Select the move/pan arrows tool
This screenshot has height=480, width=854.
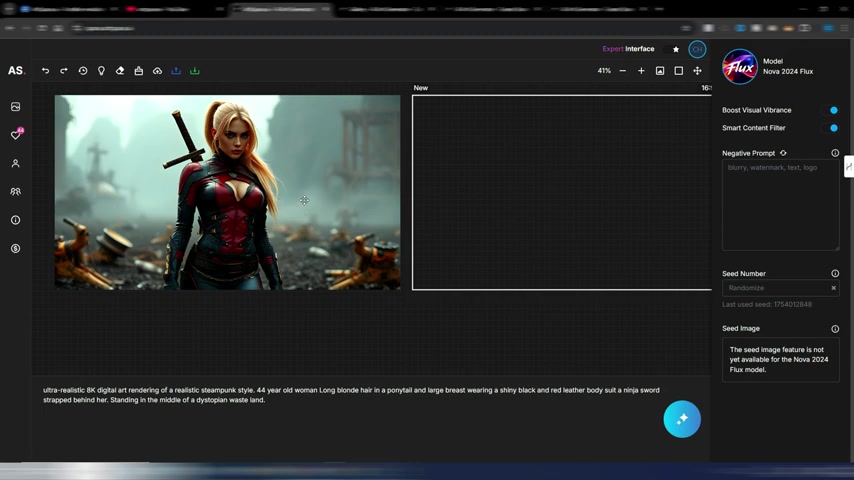697,71
